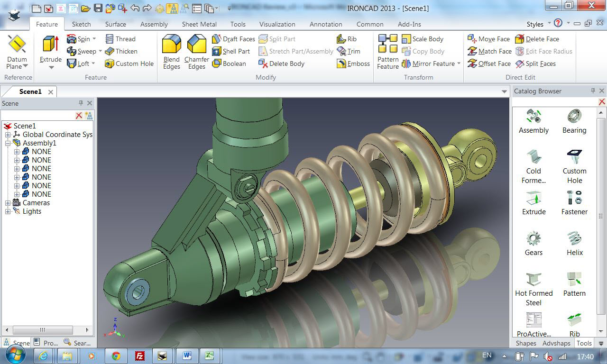
Task: Expand the Cameras node in scene browser
Action: (7, 203)
